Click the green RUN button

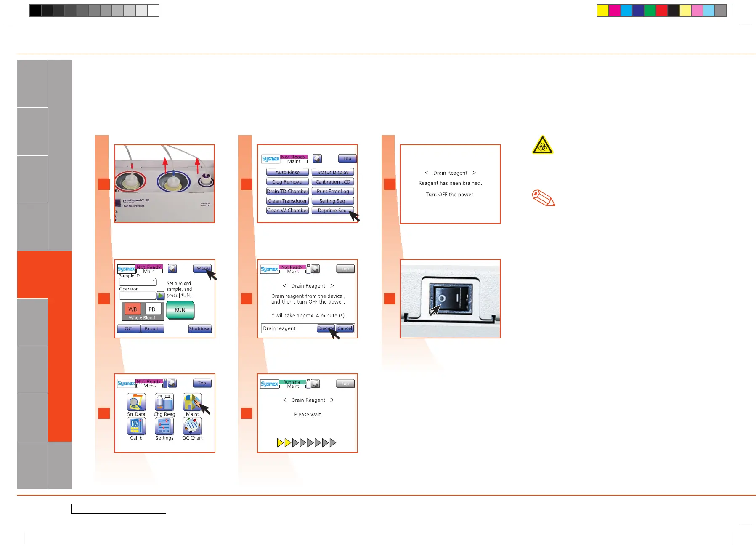tap(180, 310)
